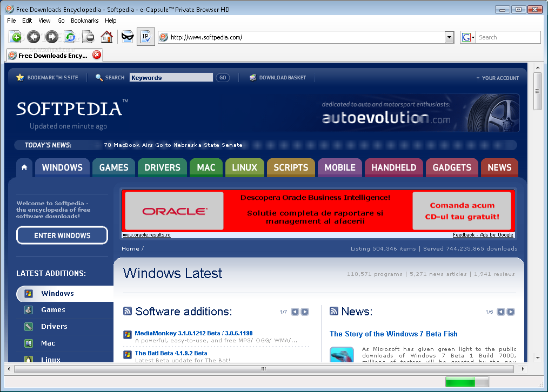Go to next News page arrow
Image resolution: width=548 pixels, height=392 pixels.
click(x=511, y=312)
